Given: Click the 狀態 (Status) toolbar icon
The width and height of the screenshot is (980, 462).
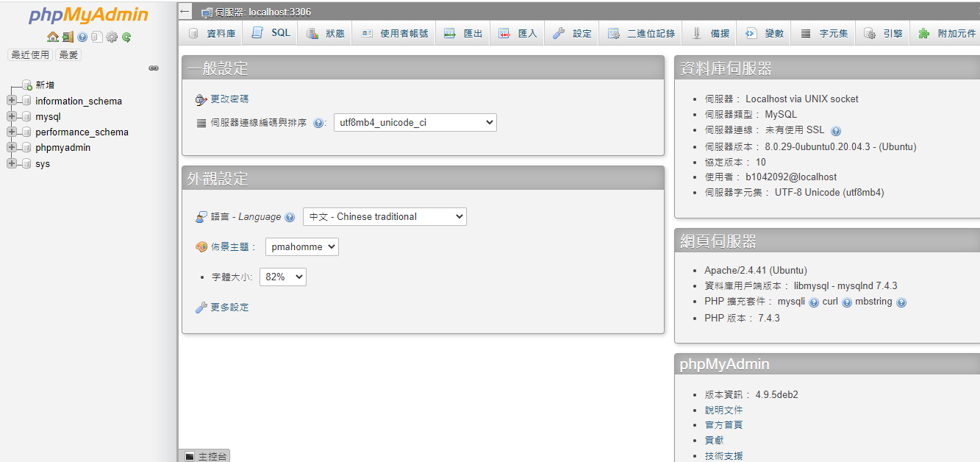Looking at the screenshot, I should click(324, 32).
